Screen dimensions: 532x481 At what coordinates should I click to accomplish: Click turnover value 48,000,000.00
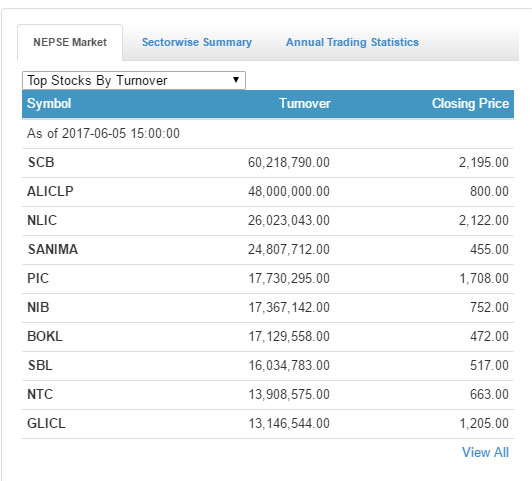point(289,191)
